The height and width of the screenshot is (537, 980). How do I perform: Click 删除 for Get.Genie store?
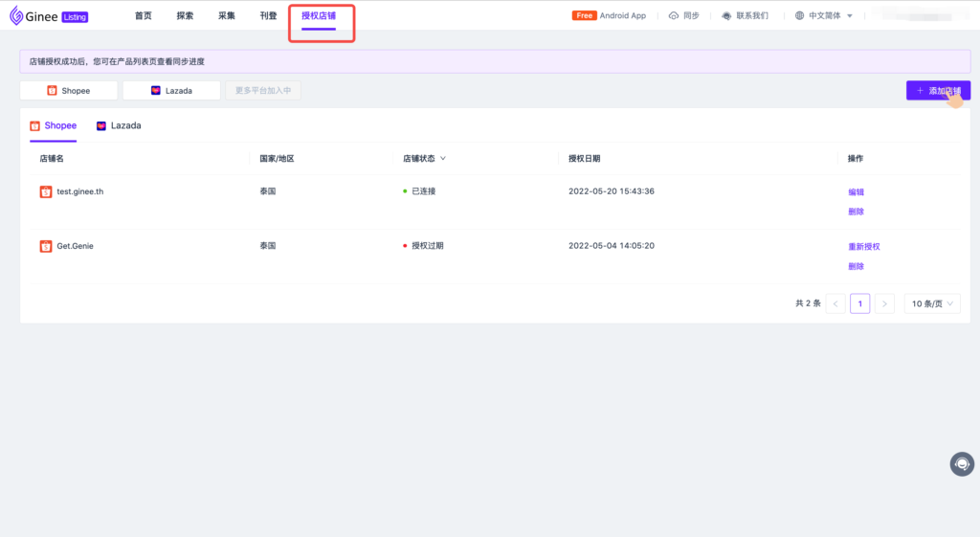(x=856, y=266)
